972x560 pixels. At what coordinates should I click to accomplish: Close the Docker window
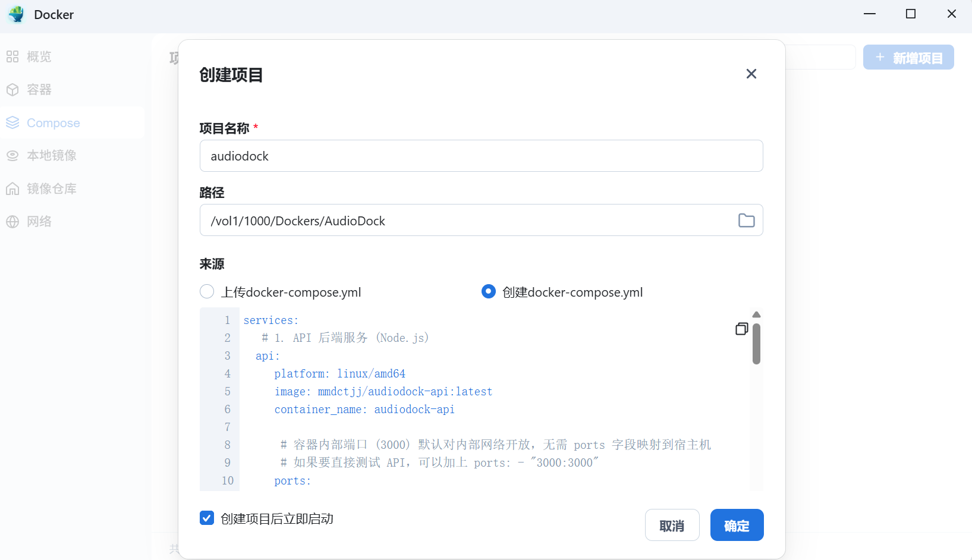point(952,14)
